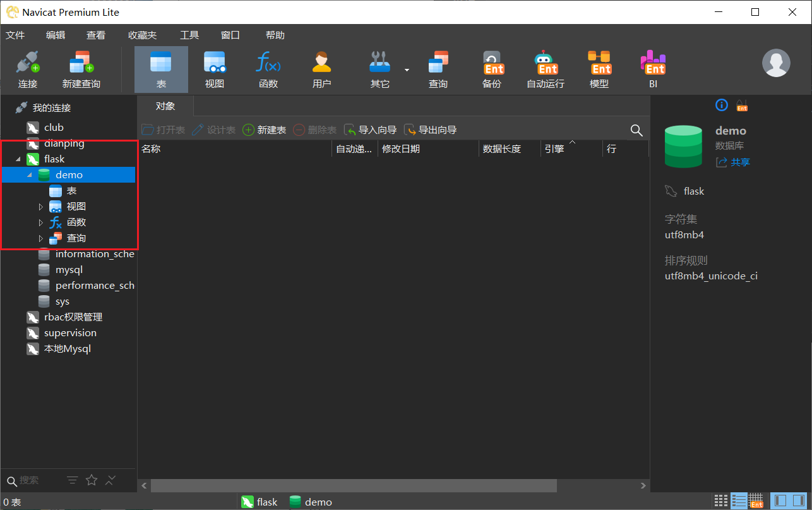Click the connection filter lines icon
The height and width of the screenshot is (510, 812).
[x=73, y=480]
